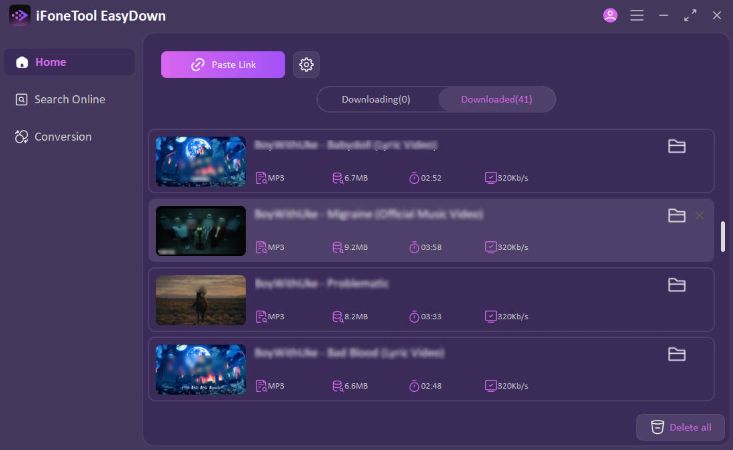733x450 pixels.
Task: Click the MP3 format icon of the 6.7MB track
Action: point(261,178)
